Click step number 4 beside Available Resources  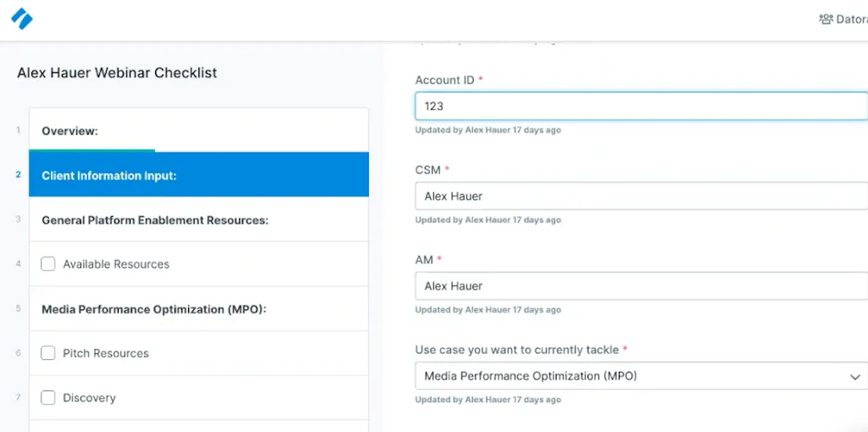(19, 263)
